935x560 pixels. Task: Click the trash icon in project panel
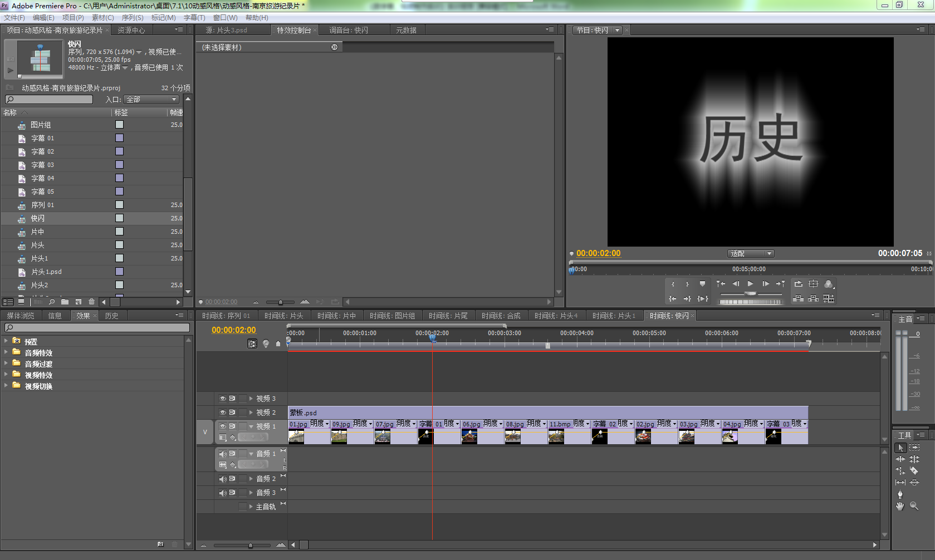[92, 302]
